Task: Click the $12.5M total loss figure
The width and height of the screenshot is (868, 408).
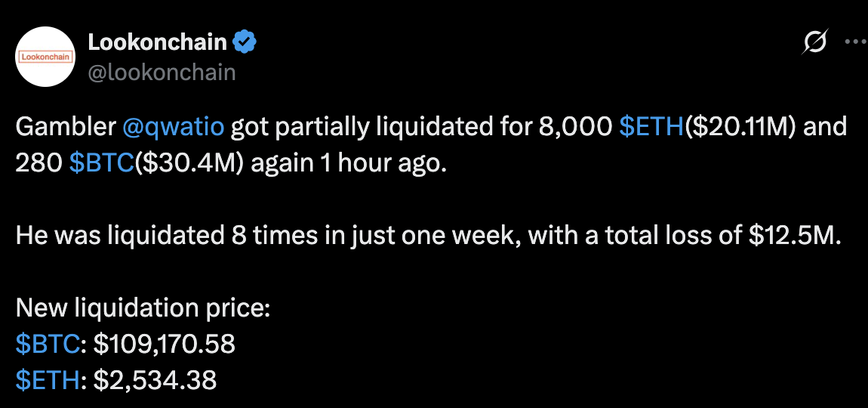Action: (x=794, y=236)
